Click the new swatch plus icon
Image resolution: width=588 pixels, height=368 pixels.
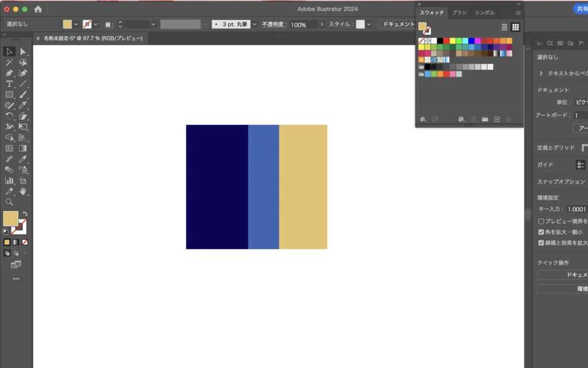coord(497,119)
